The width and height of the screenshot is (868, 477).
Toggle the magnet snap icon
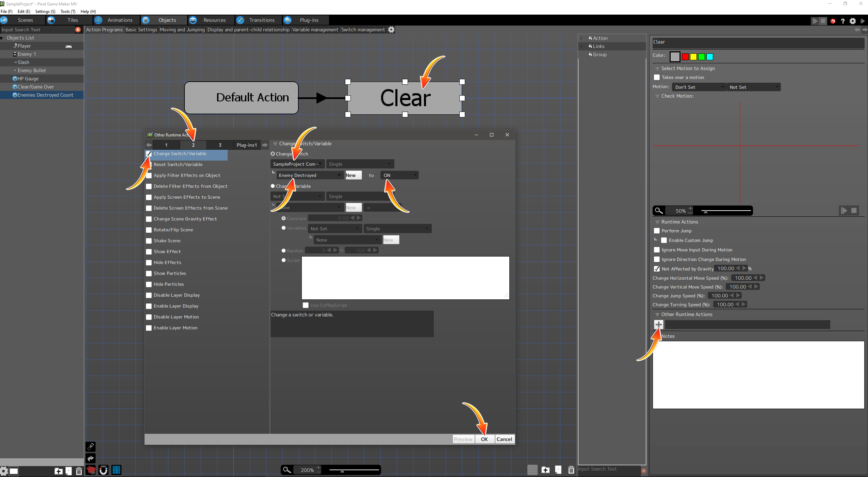[103, 470]
